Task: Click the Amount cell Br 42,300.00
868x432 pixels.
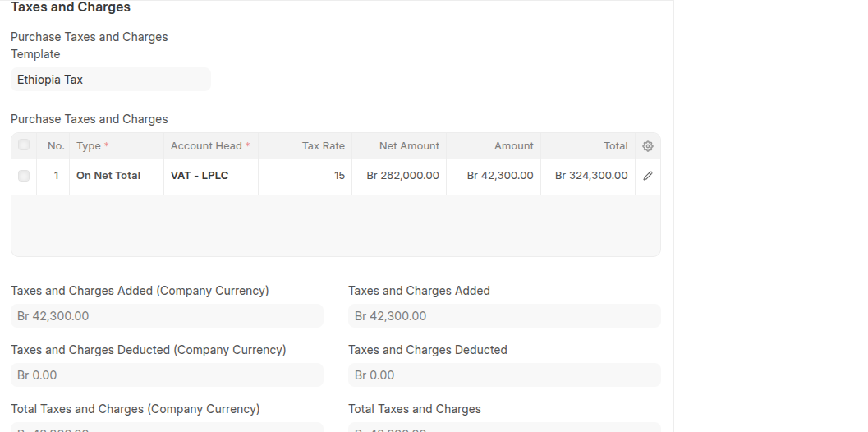Action: coord(494,176)
